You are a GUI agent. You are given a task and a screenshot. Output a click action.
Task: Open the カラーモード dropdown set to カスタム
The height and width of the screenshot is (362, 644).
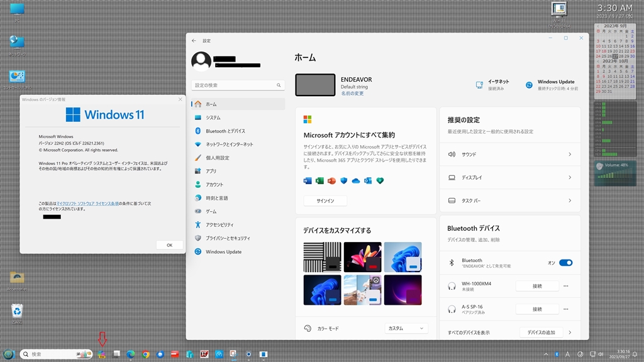tap(406, 328)
